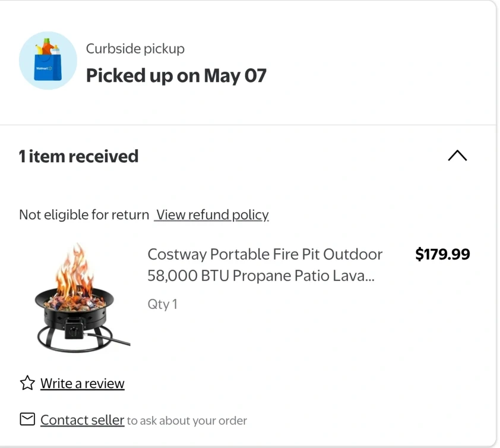The image size is (500, 448).
Task: Click the "to ask about your order" text
Action: [187, 421]
